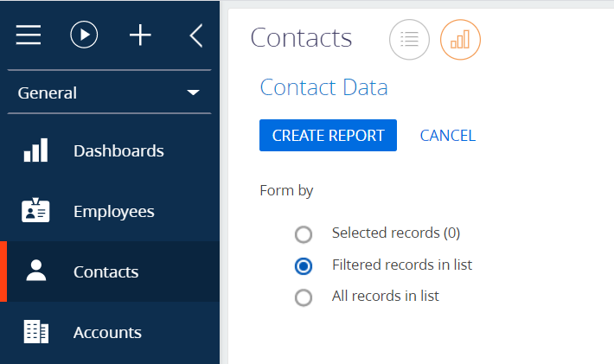Open the Employees section label
Viewport: 614px width, 364px height.
[x=114, y=211]
